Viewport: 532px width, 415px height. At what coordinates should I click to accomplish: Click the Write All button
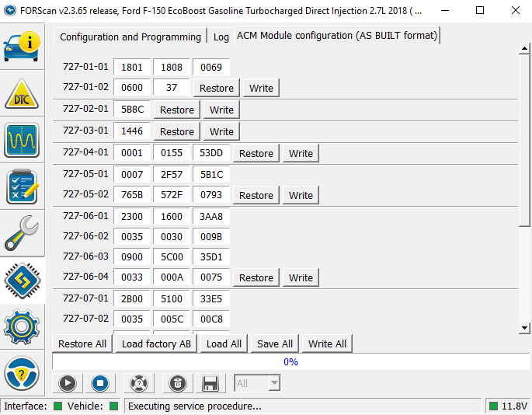click(327, 344)
